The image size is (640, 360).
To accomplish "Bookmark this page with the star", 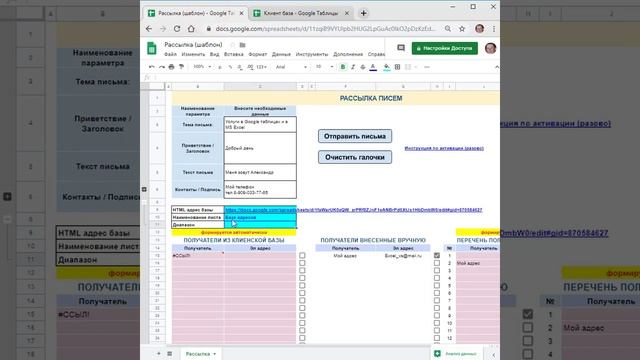I will [x=462, y=29].
